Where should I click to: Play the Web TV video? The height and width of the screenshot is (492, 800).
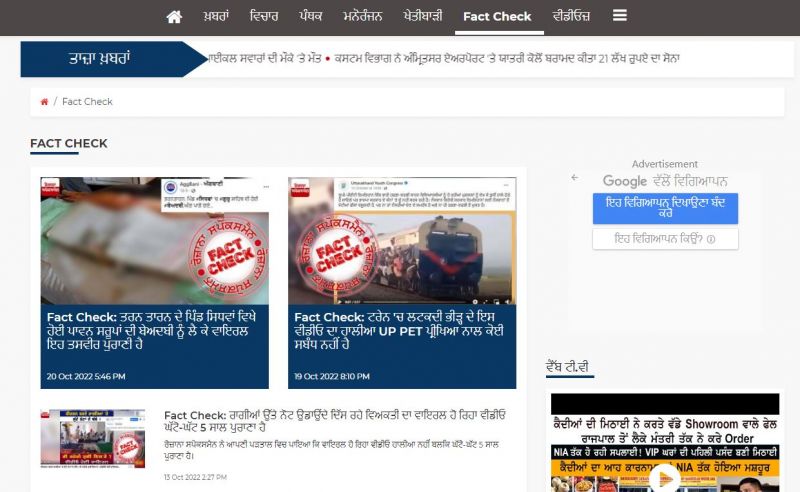(x=664, y=478)
